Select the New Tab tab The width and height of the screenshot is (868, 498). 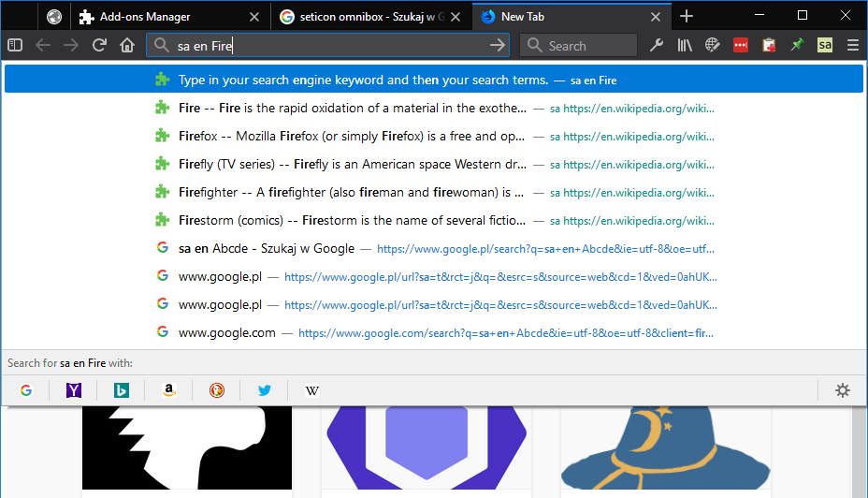[571, 17]
